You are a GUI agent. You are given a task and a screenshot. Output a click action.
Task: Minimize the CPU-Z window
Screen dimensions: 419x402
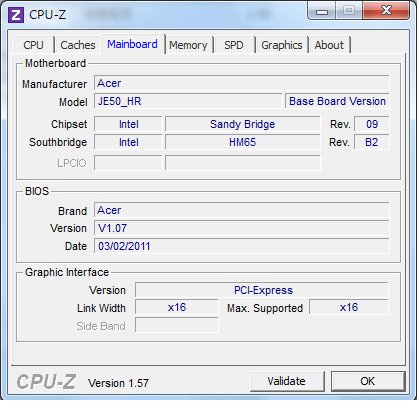(x=322, y=11)
